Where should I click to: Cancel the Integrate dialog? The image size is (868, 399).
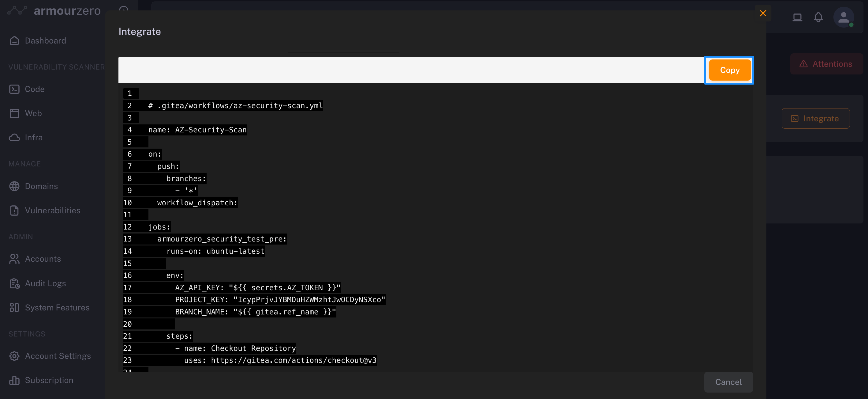point(728,382)
